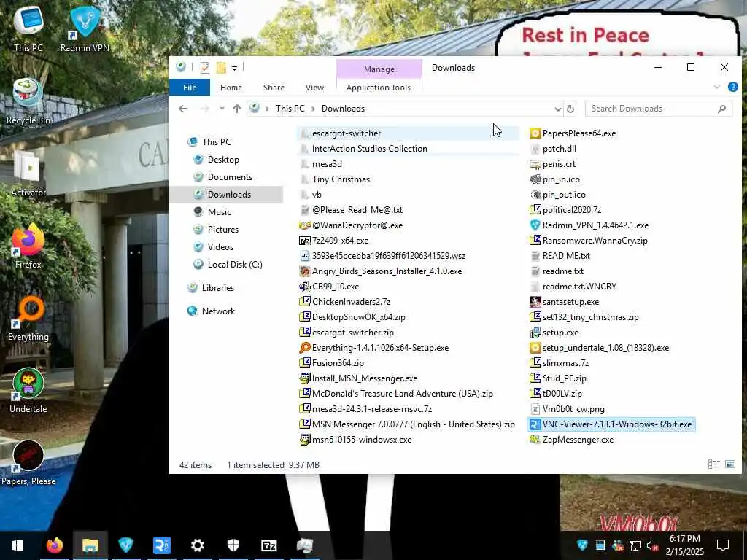
Task: Open 7-Zip from the taskbar
Action: click(x=269, y=545)
